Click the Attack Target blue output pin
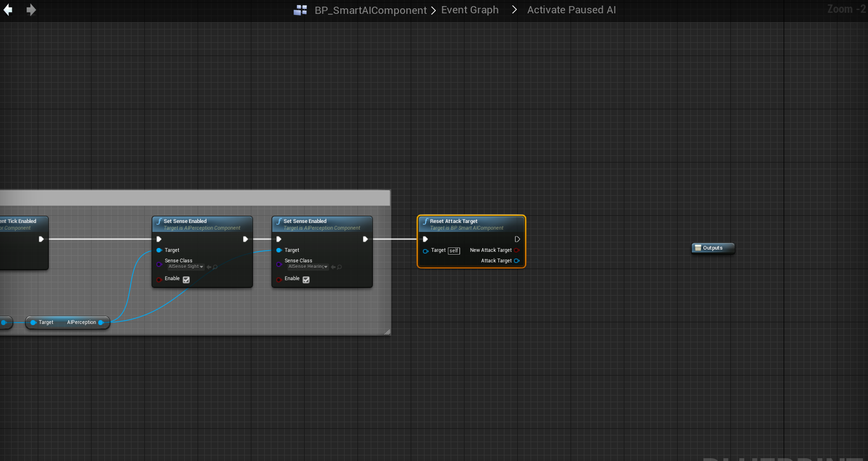868x461 pixels. tap(517, 261)
